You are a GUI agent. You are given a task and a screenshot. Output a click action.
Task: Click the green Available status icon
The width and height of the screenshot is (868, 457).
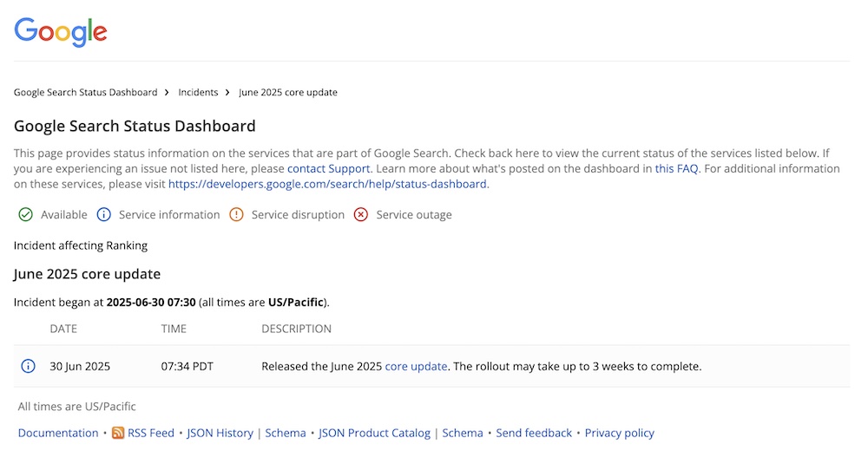pyautogui.click(x=25, y=215)
